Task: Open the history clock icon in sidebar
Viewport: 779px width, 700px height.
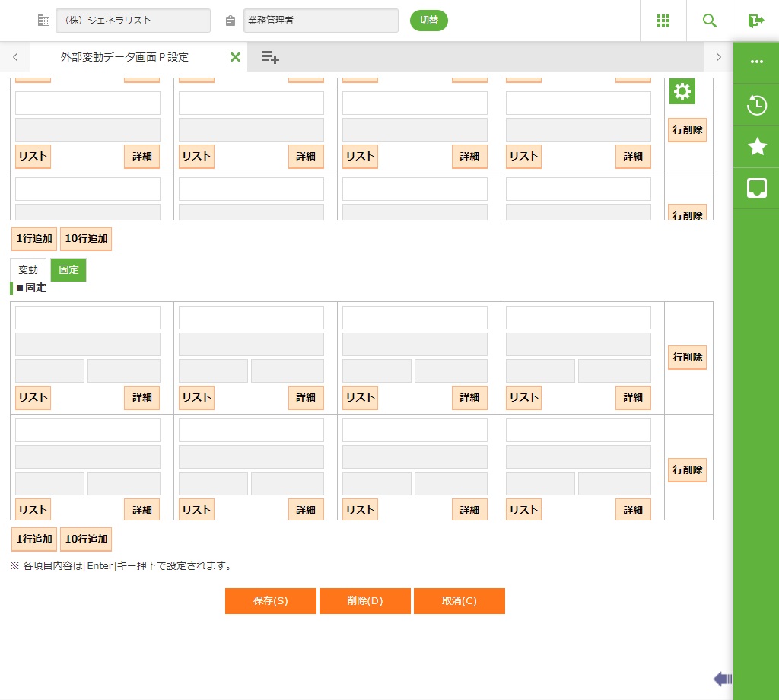Action: point(756,105)
